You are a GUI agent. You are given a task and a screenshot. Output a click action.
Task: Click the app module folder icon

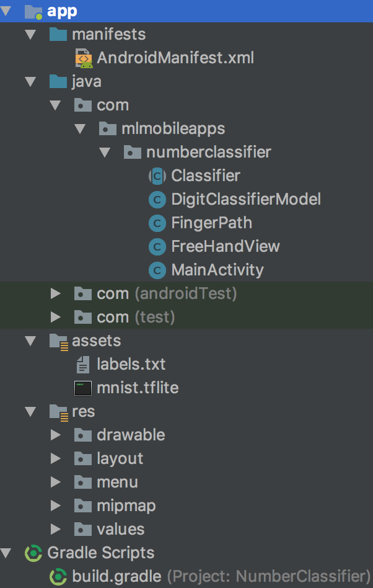[33, 11]
